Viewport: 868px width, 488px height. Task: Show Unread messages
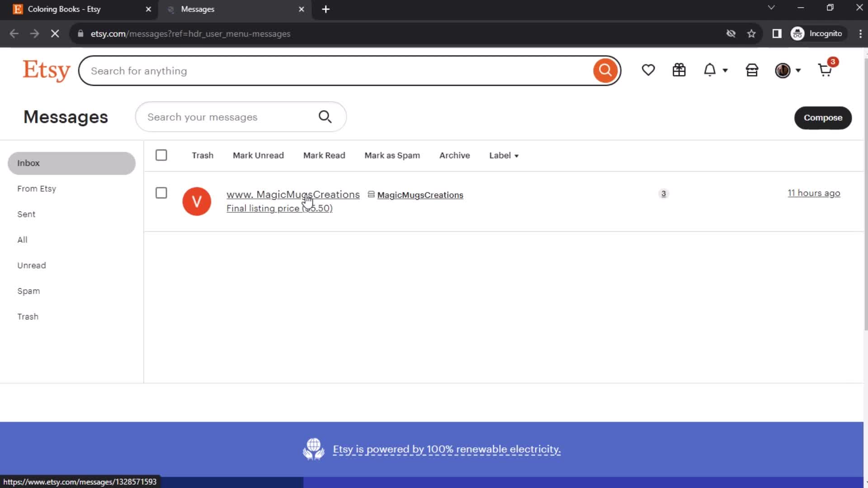pyautogui.click(x=32, y=266)
